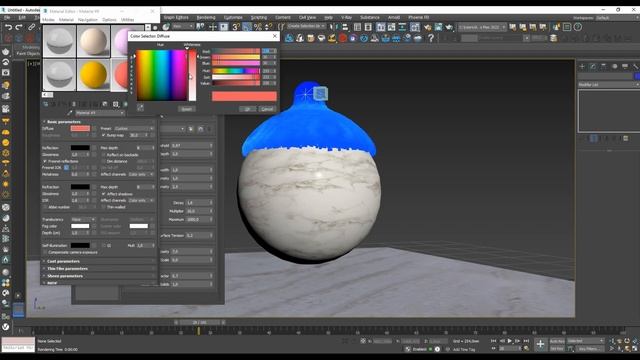
Task: Open Mirror tool in main toolbar
Action: point(335,27)
